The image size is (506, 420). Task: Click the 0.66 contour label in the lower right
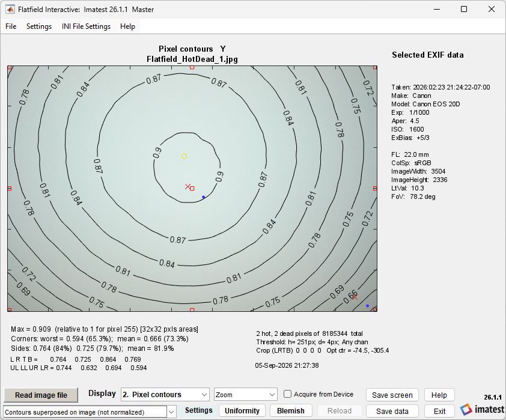[x=350, y=297]
